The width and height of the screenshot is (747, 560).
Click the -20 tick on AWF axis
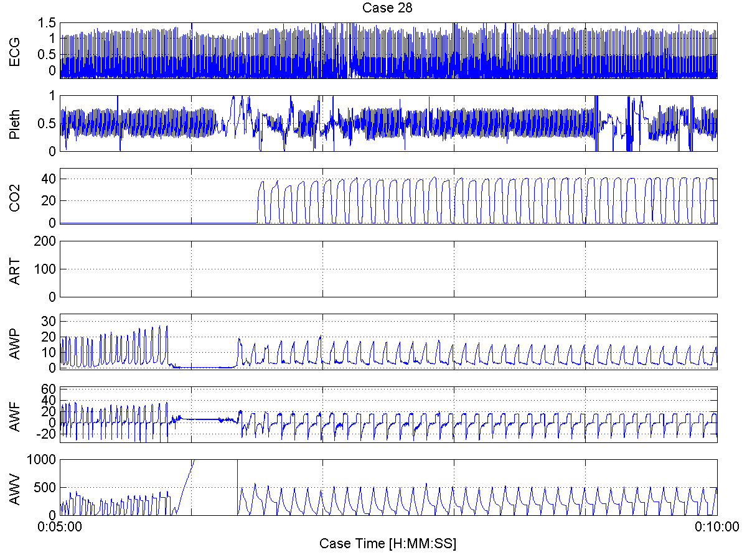click(x=47, y=434)
